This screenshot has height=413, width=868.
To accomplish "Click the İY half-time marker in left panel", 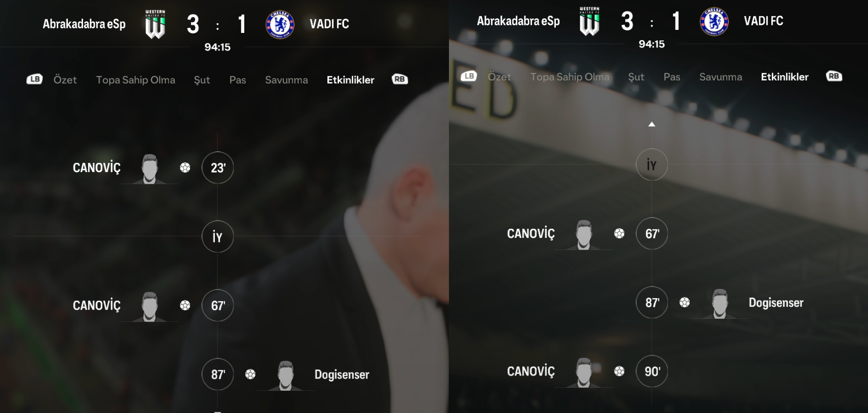I will (x=217, y=236).
